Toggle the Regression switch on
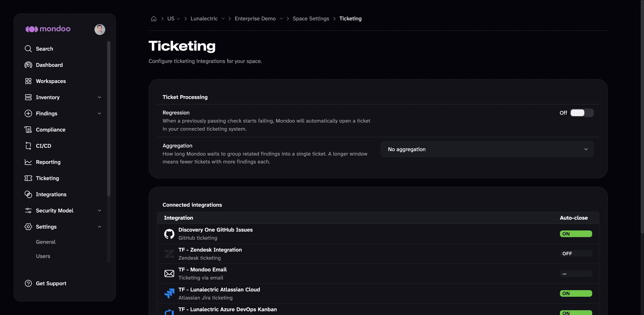 582,113
